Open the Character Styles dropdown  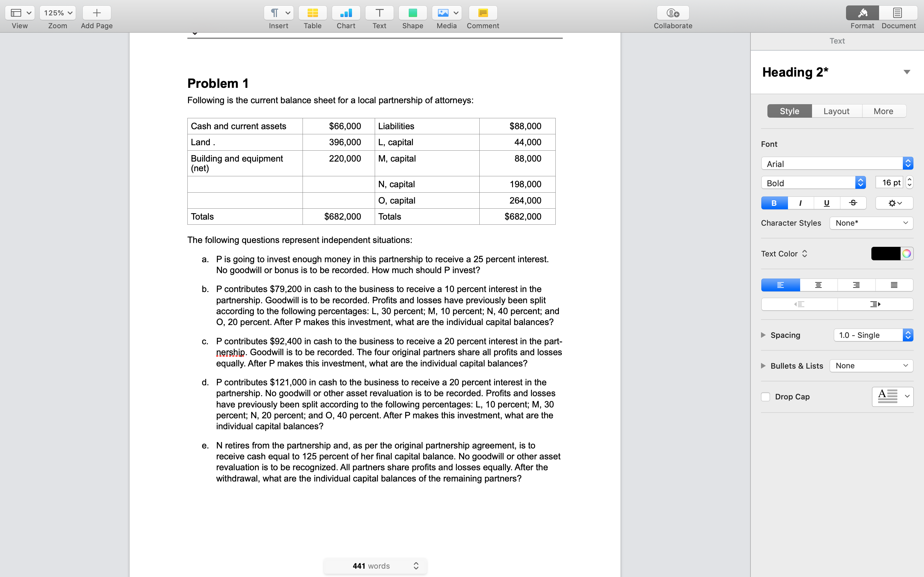tap(871, 223)
